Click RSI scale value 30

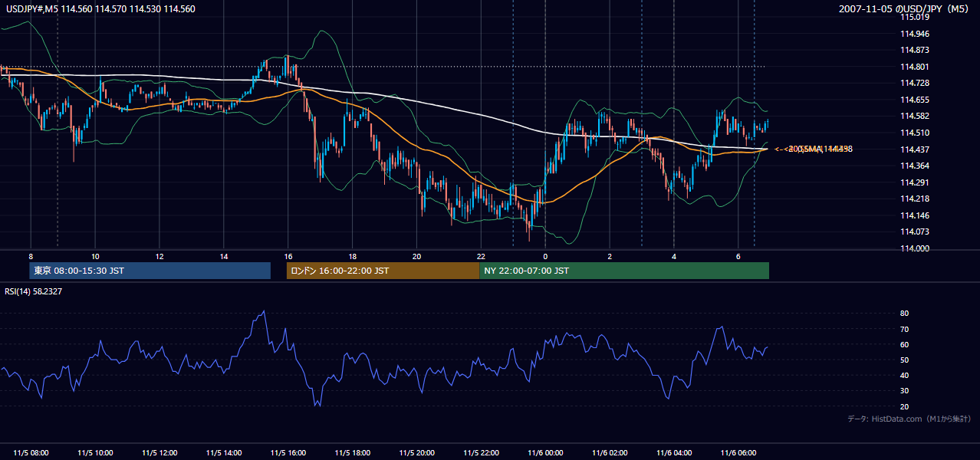coord(904,391)
